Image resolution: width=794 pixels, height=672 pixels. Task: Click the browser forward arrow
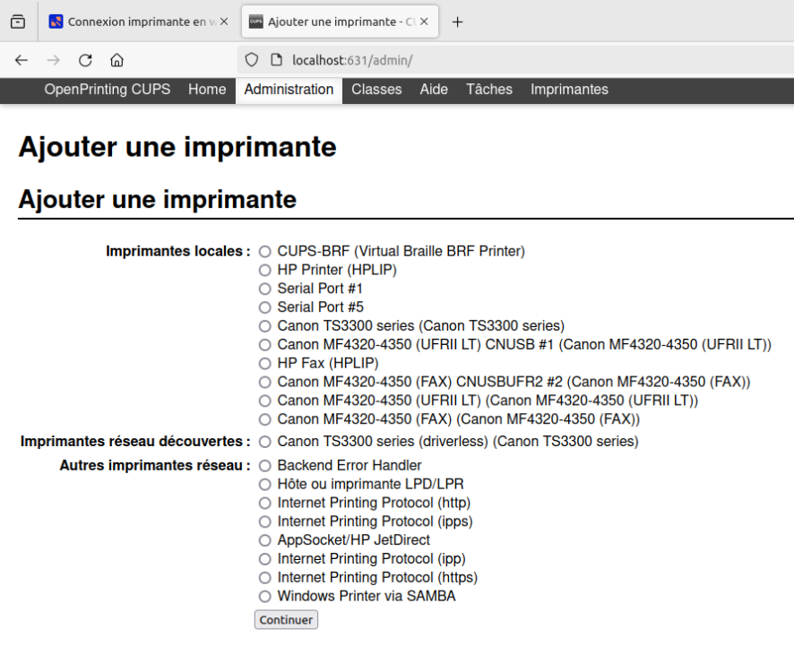click(x=53, y=60)
